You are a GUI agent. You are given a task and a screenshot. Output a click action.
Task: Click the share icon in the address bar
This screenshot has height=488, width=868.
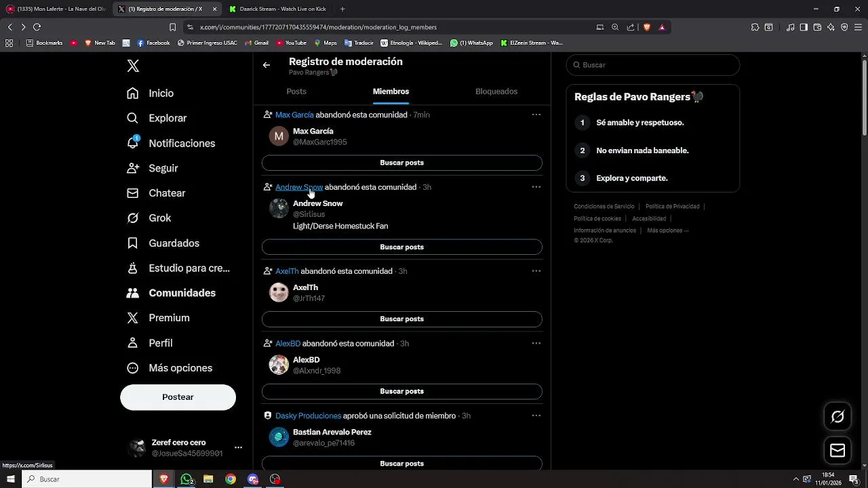[631, 27]
